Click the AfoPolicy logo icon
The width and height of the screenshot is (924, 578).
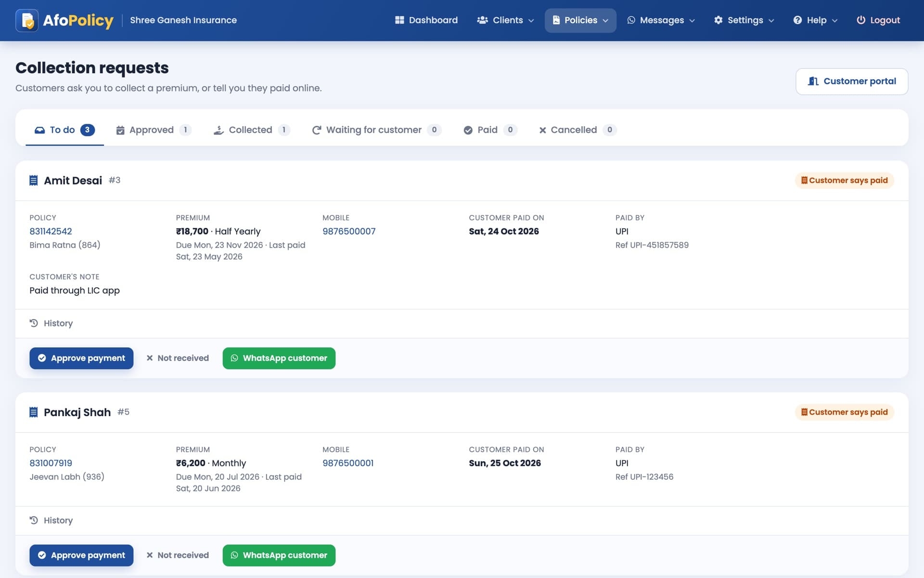[x=27, y=20]
